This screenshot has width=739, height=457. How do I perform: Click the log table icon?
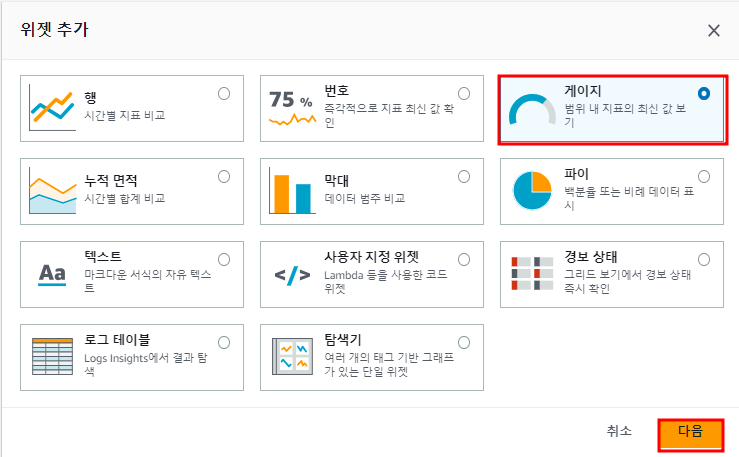tap(52, 357)
